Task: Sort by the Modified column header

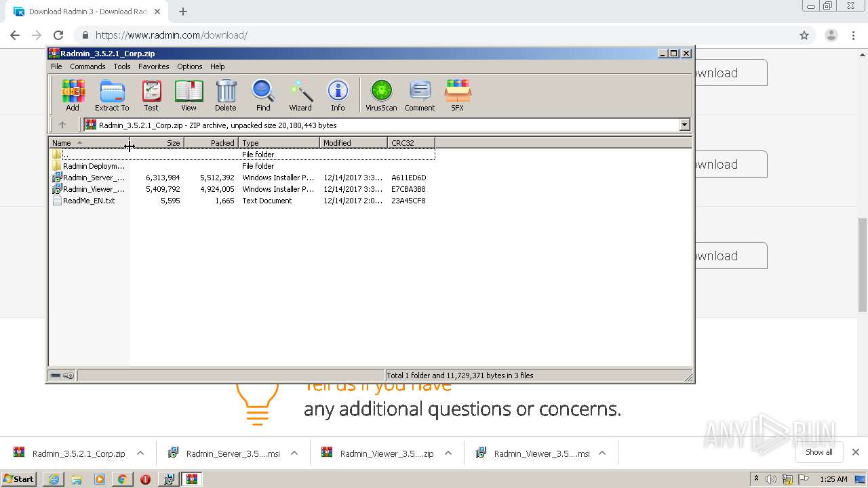Action: pyautogui.click(x=353, y=143)
